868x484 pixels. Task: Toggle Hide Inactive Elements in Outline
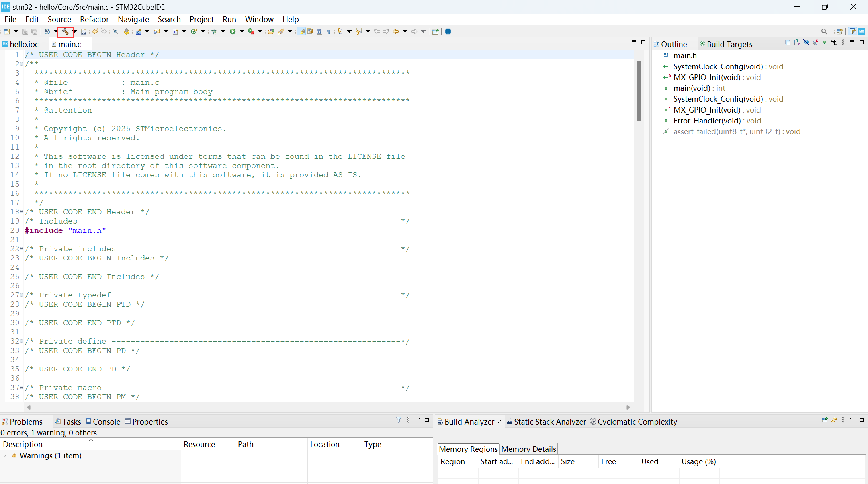(x=834, y=42)
